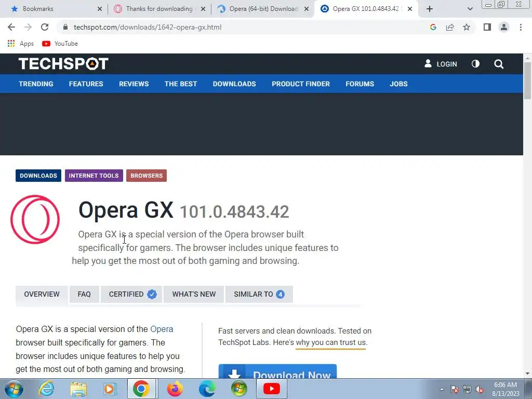Open Windows Media Player from taskbar

pos(110,389)
